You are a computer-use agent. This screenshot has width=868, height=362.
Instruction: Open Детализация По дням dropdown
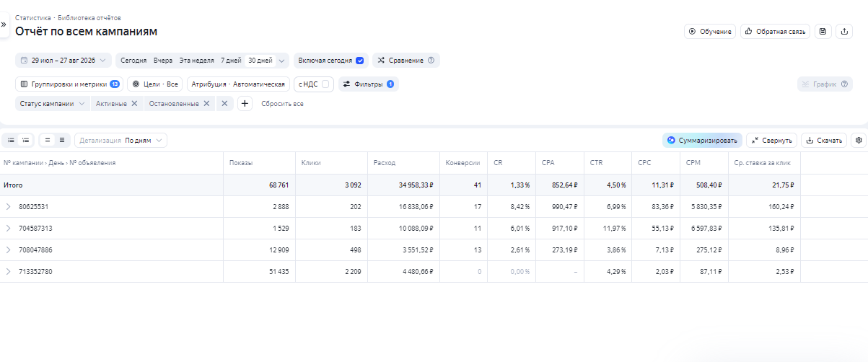pos(121,140)
